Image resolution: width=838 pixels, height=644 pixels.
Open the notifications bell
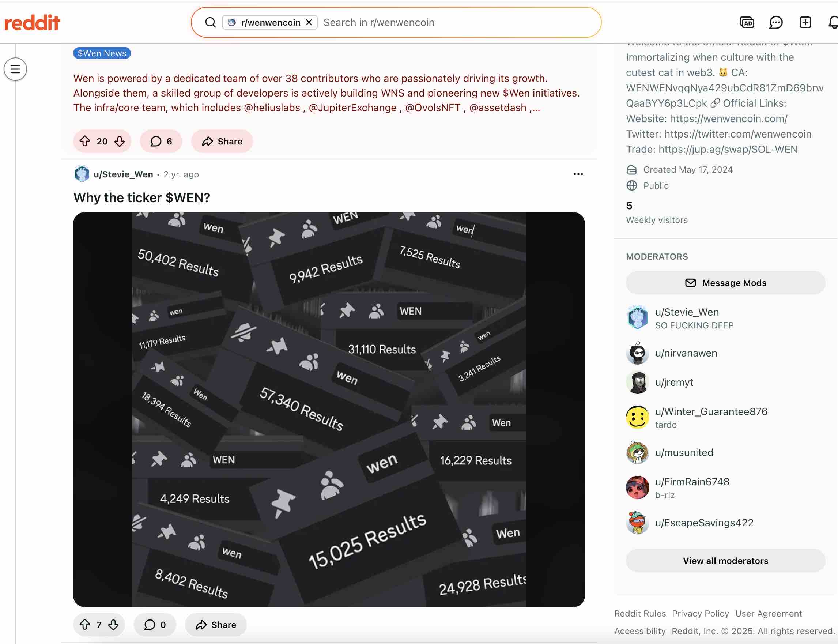pyautogui.click(x=833, y=23)
